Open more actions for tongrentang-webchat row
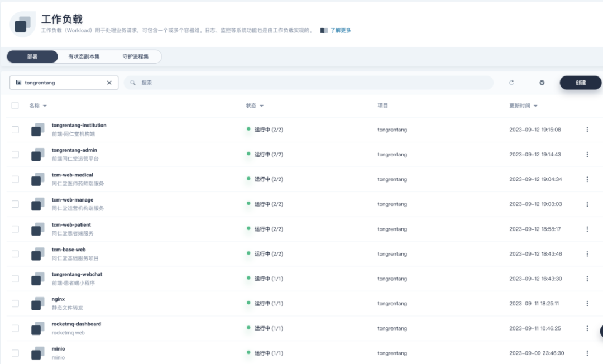 (x=587, y=279)
